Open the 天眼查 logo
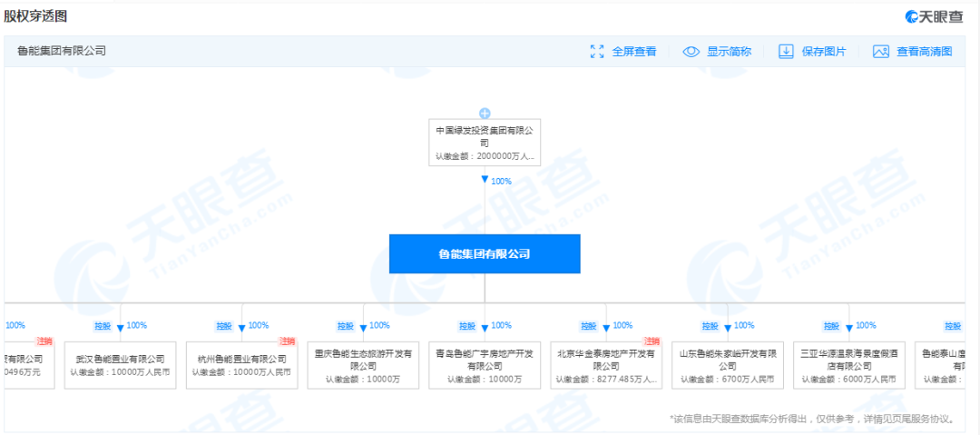This screenshot has height=435, width=980. (935, 17)
